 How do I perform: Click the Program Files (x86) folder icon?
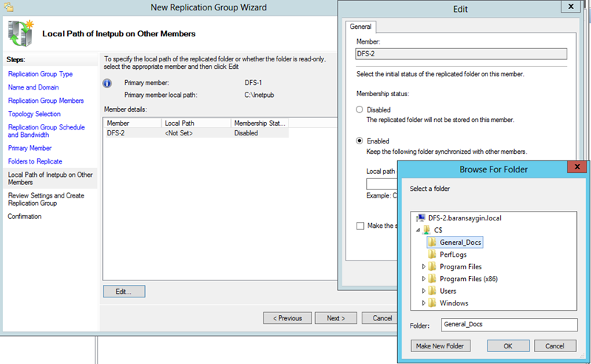coord(432,279)
